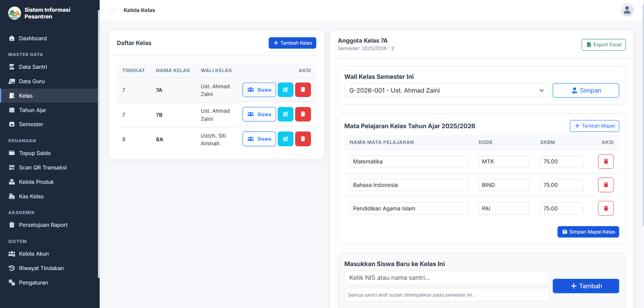Click the 7B class name cell

coord(159,115)
